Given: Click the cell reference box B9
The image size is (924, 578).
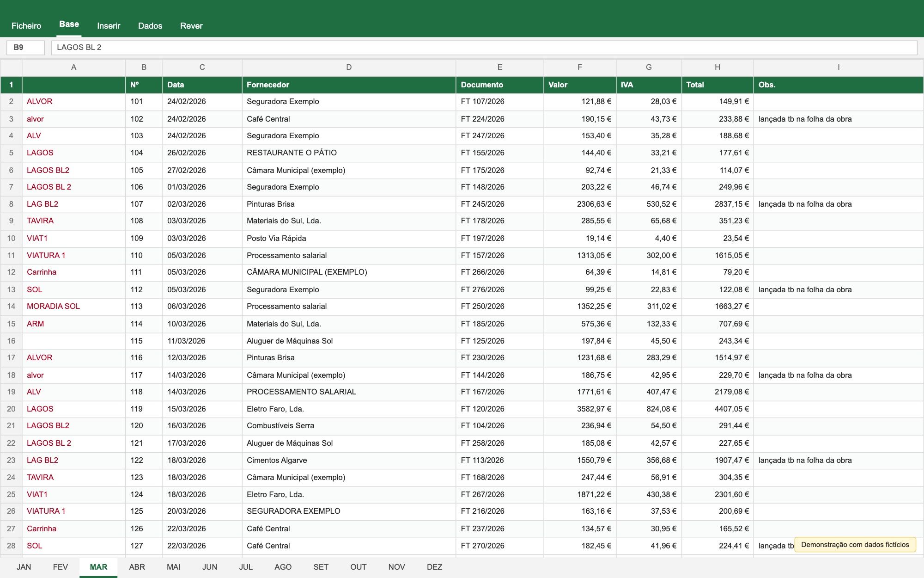Looking at the screenshot, I should coord(25,47).
